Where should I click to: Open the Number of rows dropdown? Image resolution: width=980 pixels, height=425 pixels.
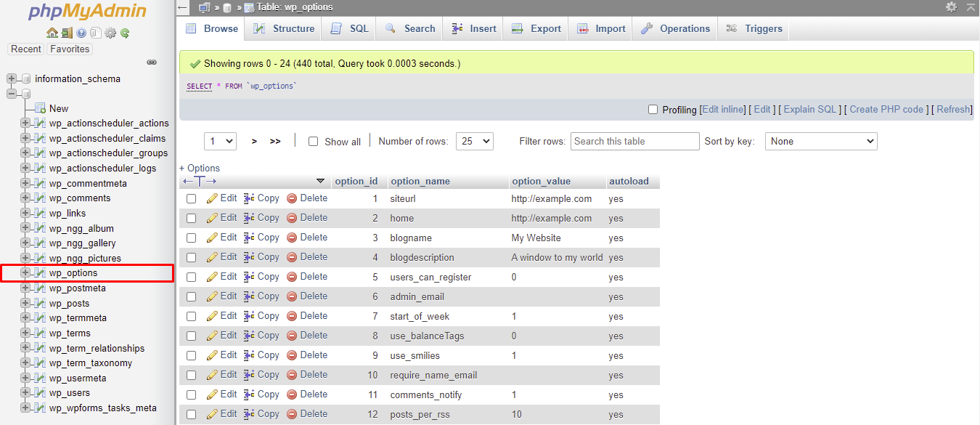(x=474, y=142)
